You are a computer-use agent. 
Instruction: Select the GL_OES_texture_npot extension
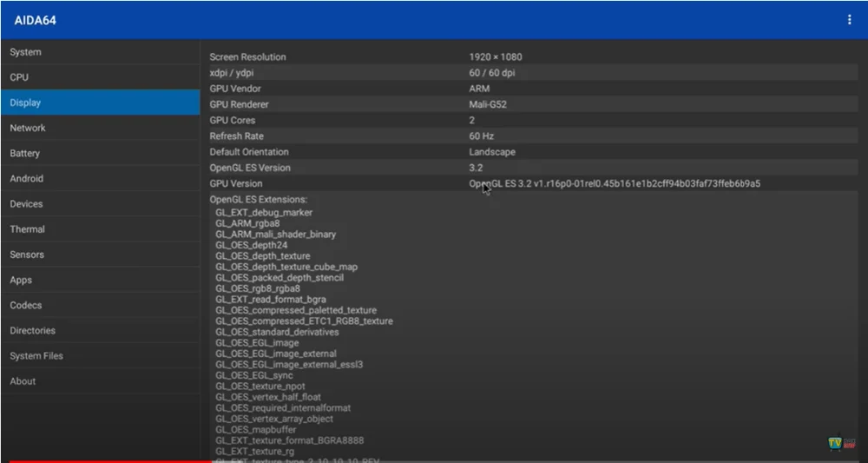(x=260, y=387)
